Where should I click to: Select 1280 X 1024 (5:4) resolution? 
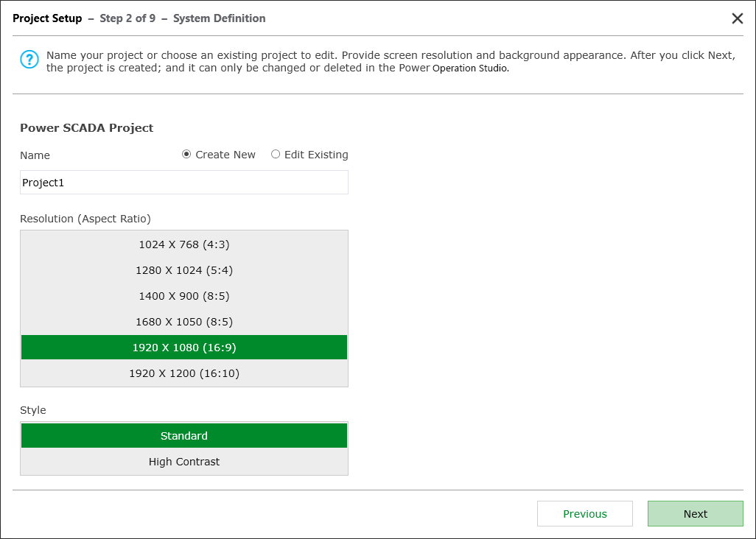[x=183, y=269]
